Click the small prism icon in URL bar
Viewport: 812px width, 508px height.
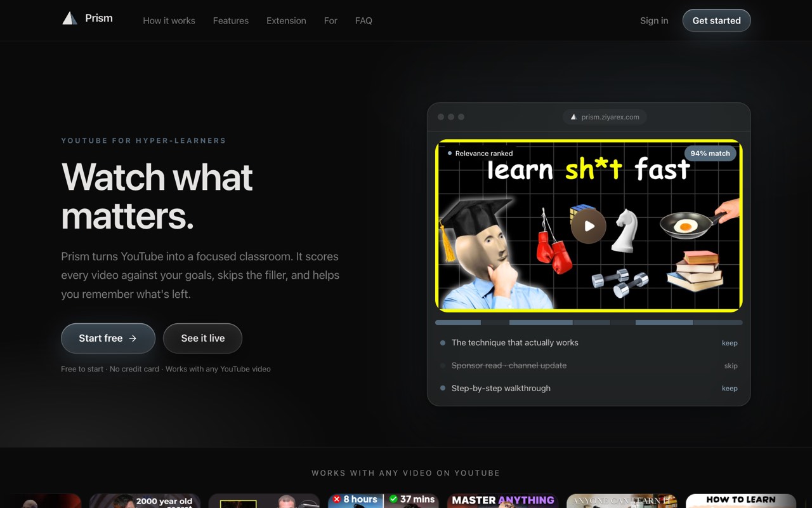point(573,117)
